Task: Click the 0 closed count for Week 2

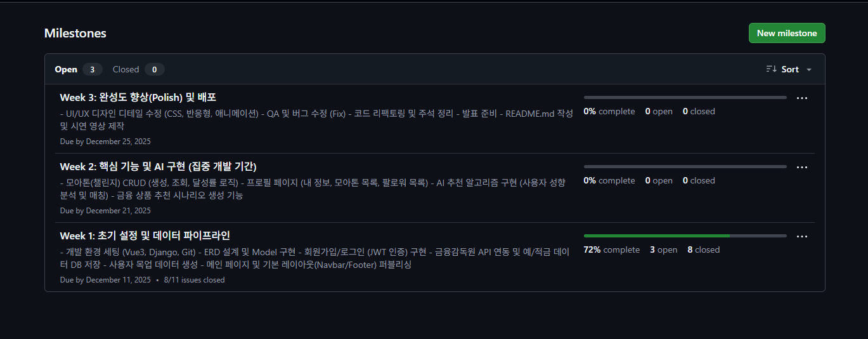Action: coord(699,180)
